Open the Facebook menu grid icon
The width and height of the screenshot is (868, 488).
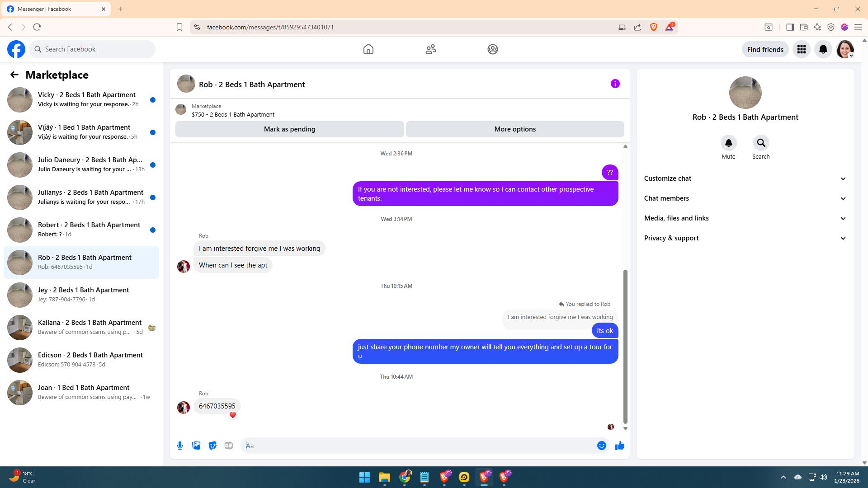[x=801, y=49]
